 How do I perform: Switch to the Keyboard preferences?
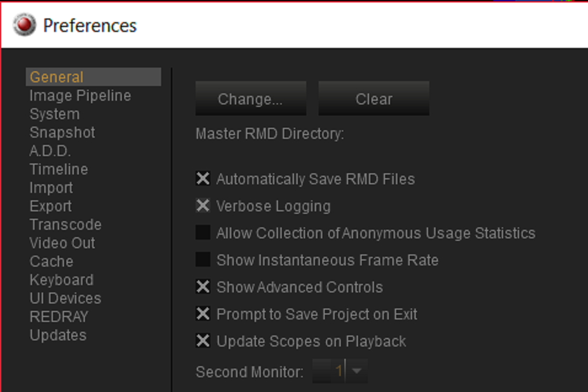[x=62, y=280]
